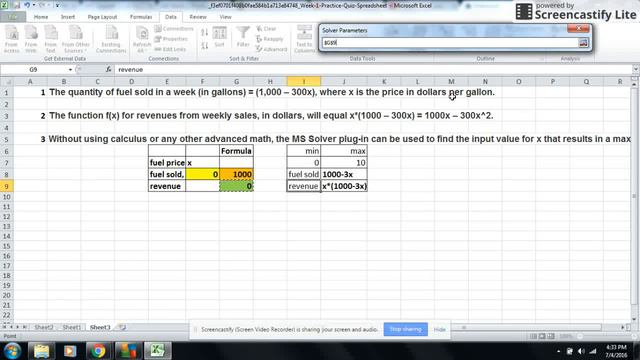Click the Excel taskbar icon
Screen dimensions: 640x360
click(158, 351)
